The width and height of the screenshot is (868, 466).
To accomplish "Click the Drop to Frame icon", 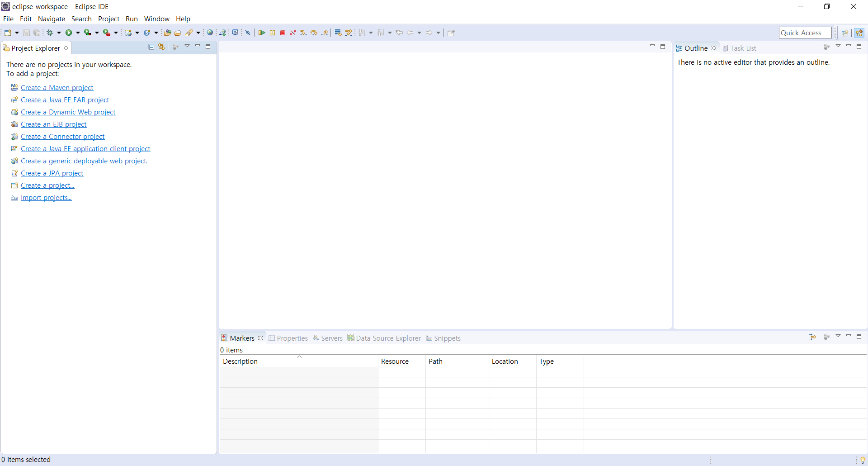I will pyautogui.click(x=338, y=33).
